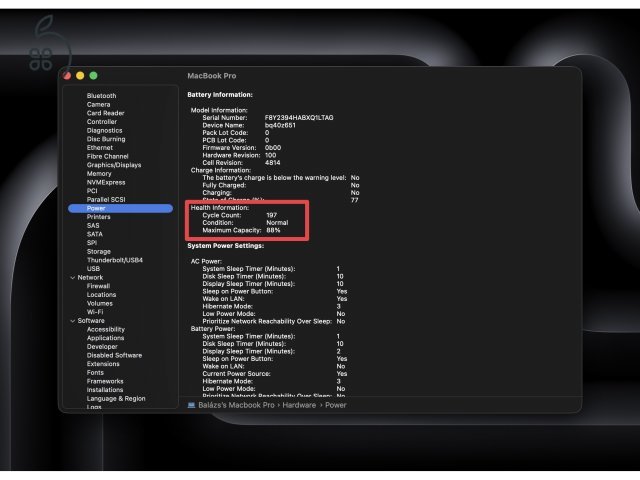
Task: Select Card Reader in the hardware list
Action: 105,113
